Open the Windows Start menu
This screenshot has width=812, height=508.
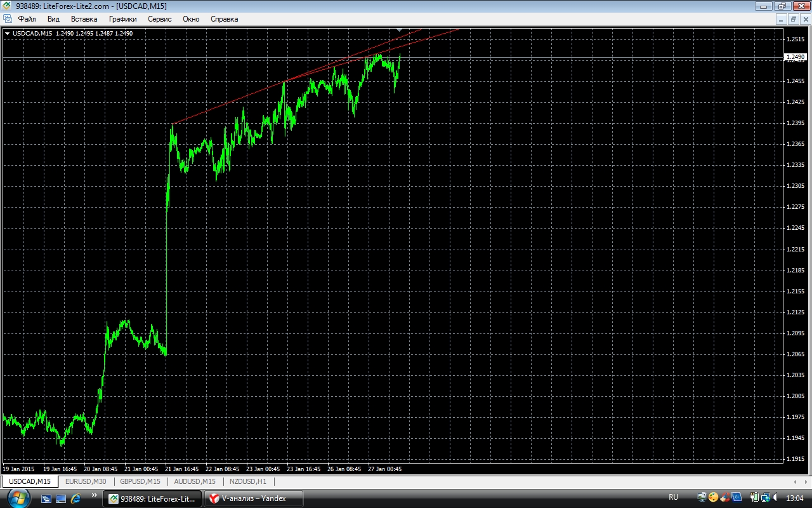[x=18, y=498]
